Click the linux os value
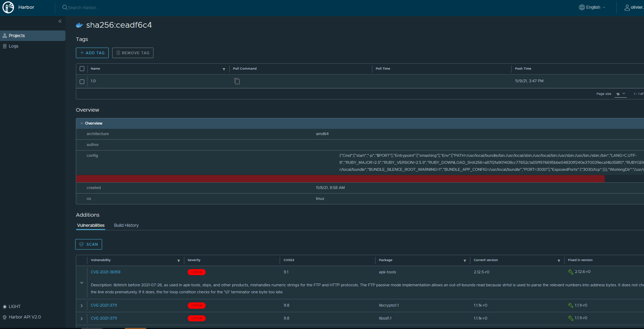Image resolution: width=644 pixels, height=329 pixels. click(320, 198)
